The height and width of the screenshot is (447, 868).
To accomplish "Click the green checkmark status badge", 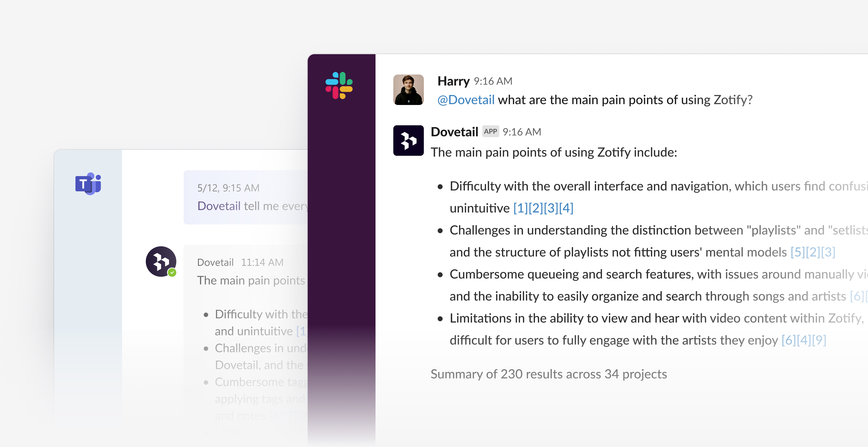I will pos(172,272).
